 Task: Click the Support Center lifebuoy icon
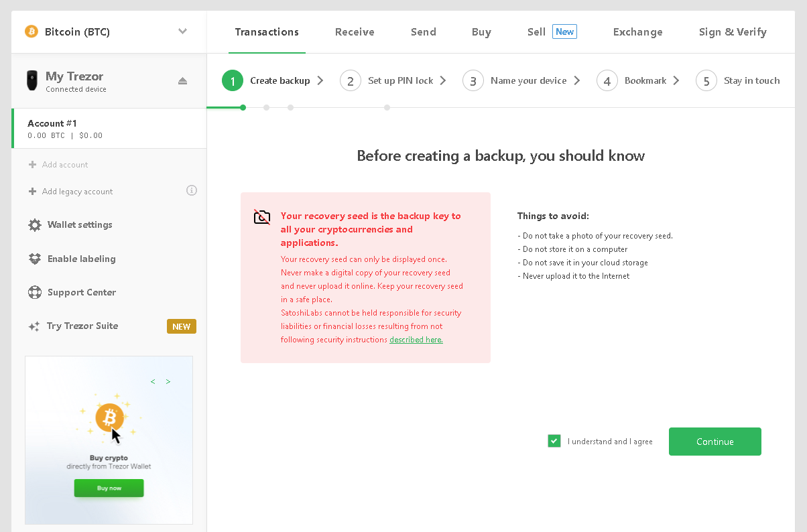point(35,292)
